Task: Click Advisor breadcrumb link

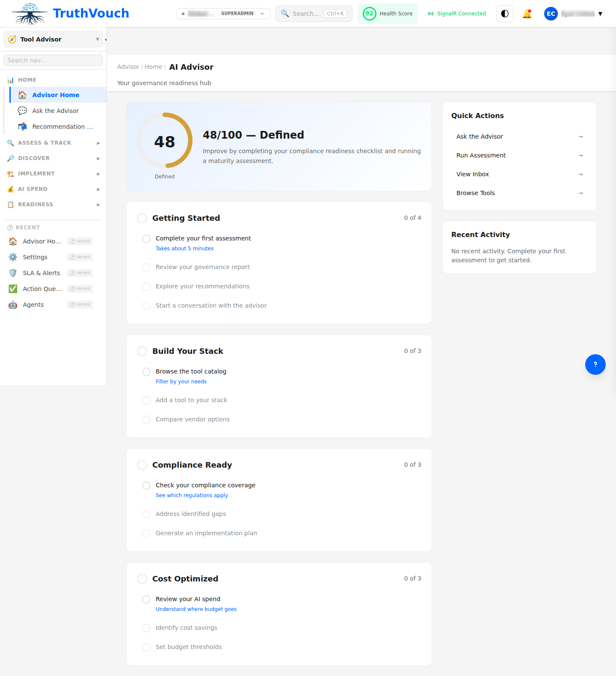Action: pos(128,67)
